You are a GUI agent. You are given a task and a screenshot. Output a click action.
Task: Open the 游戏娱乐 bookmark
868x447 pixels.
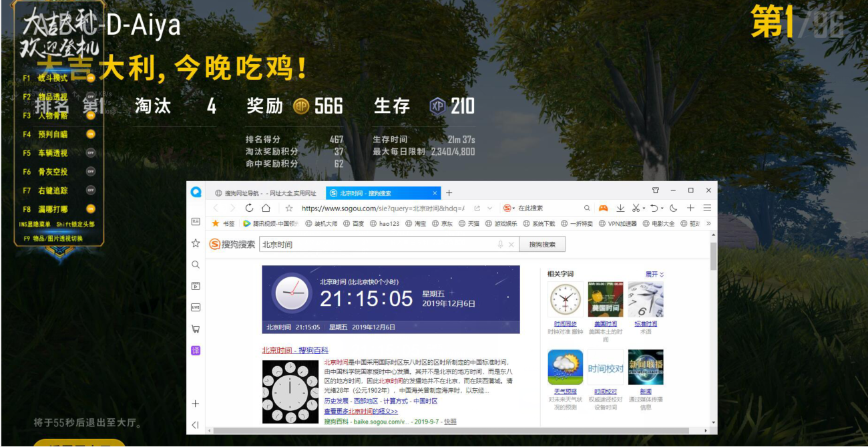click(501, 224)
